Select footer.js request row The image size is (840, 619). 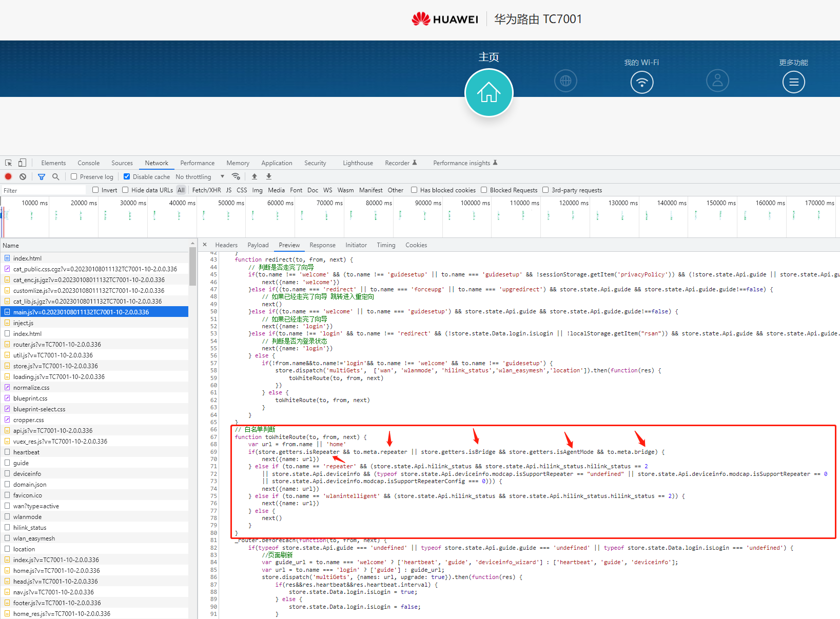pyautogui.click(x=94, y=603)
